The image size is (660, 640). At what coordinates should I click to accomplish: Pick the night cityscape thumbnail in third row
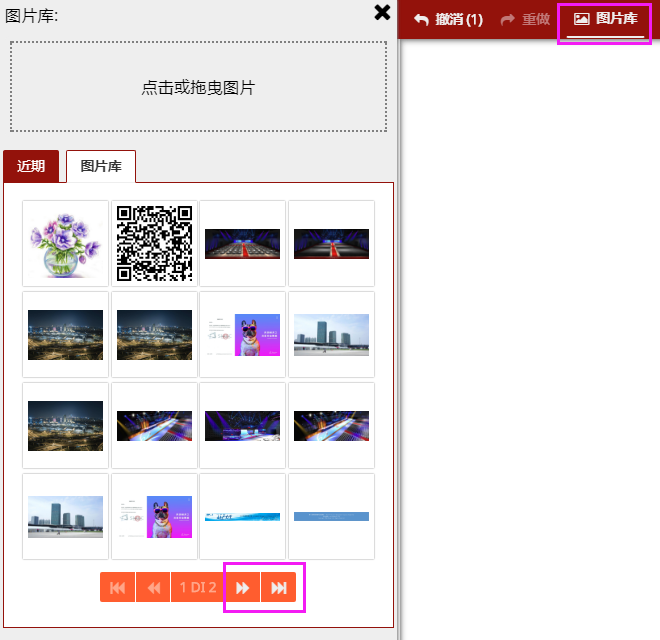pyautogui.click(x=65, y=425)
